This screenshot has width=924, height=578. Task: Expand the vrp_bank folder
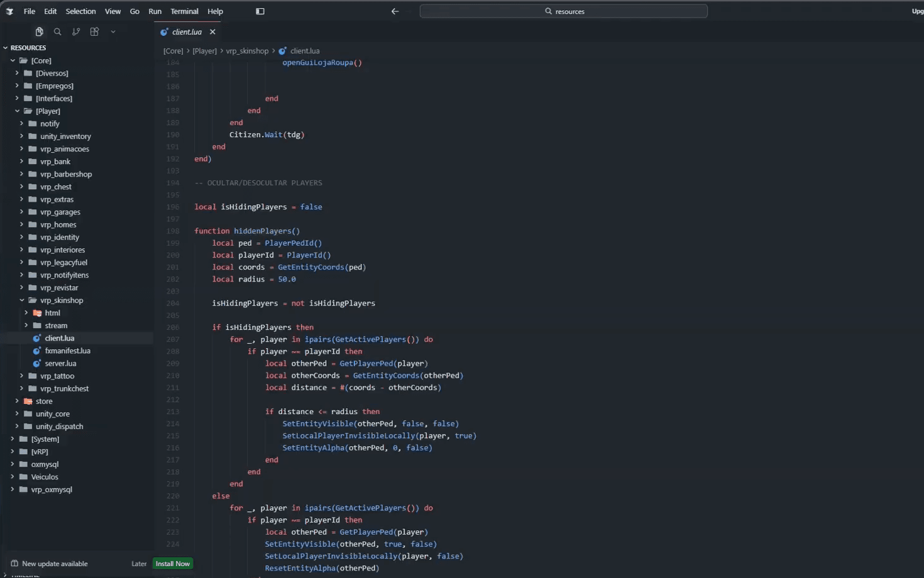pos(77,161)
